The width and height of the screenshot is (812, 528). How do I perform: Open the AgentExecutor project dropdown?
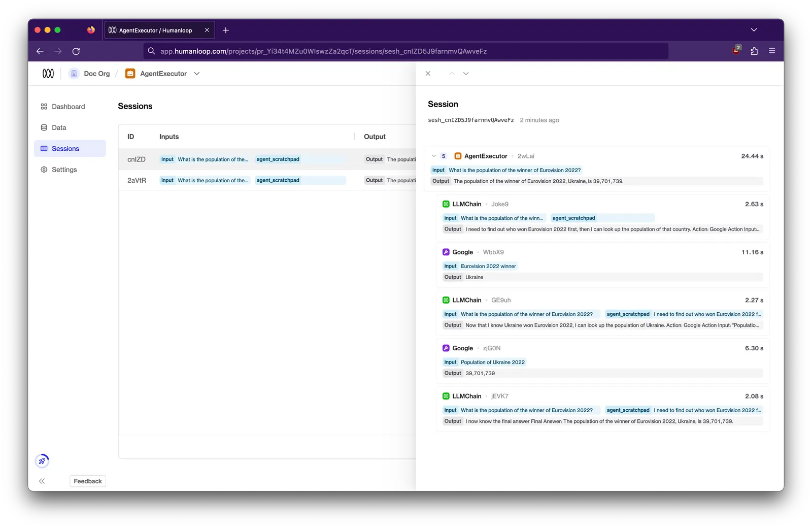[197, 74]
